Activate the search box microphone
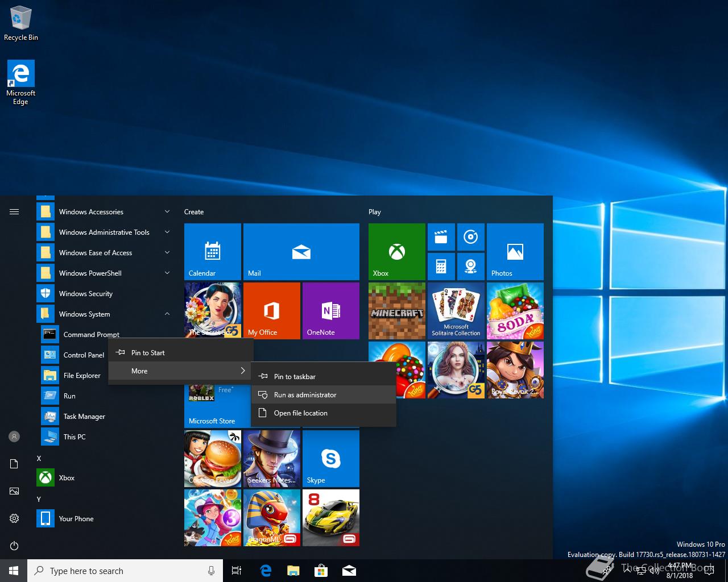This screenshot has height=582, width=728. point(211,571)
